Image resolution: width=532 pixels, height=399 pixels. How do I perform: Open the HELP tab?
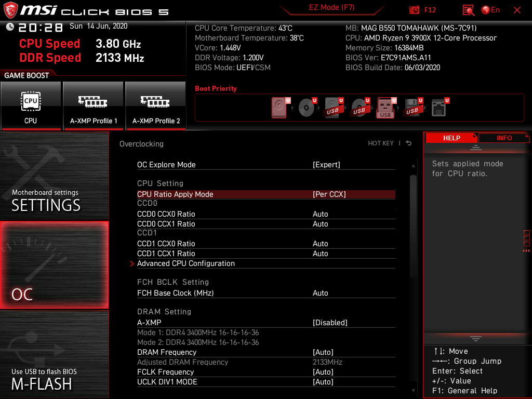click(451, 138)
